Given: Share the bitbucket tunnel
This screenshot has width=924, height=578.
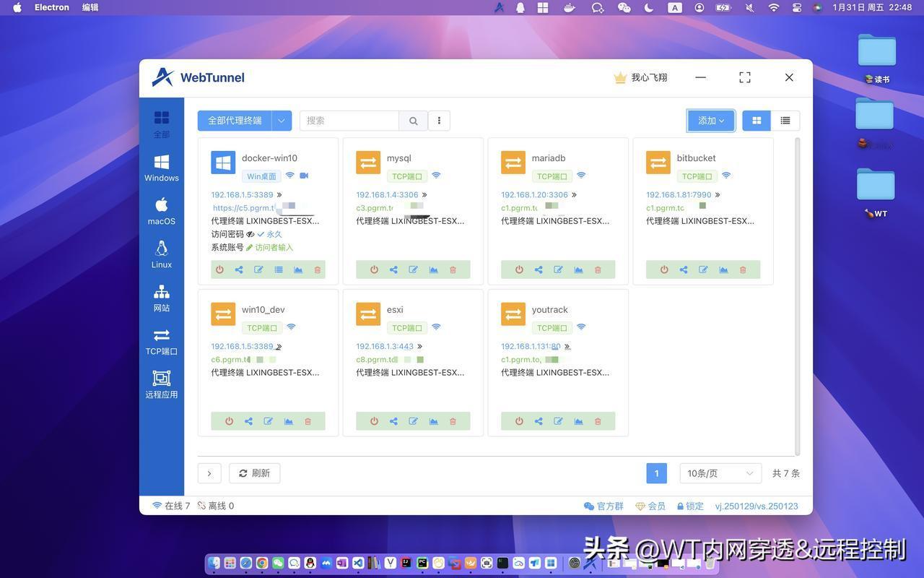Looking at the screenshot, I should click(684, 269).
